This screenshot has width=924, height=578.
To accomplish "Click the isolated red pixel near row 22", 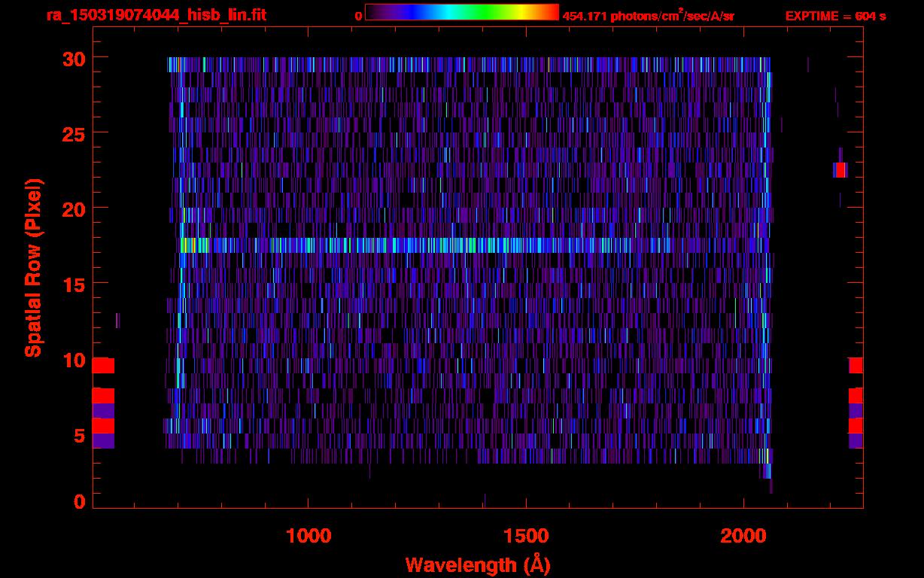I will click(840, 170).
